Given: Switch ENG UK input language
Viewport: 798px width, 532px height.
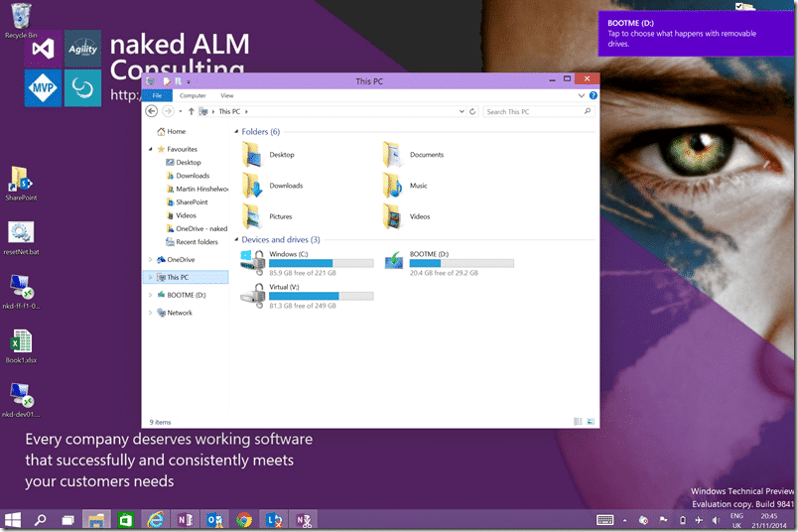Looking at the screenshot, I should coord(736,520).
